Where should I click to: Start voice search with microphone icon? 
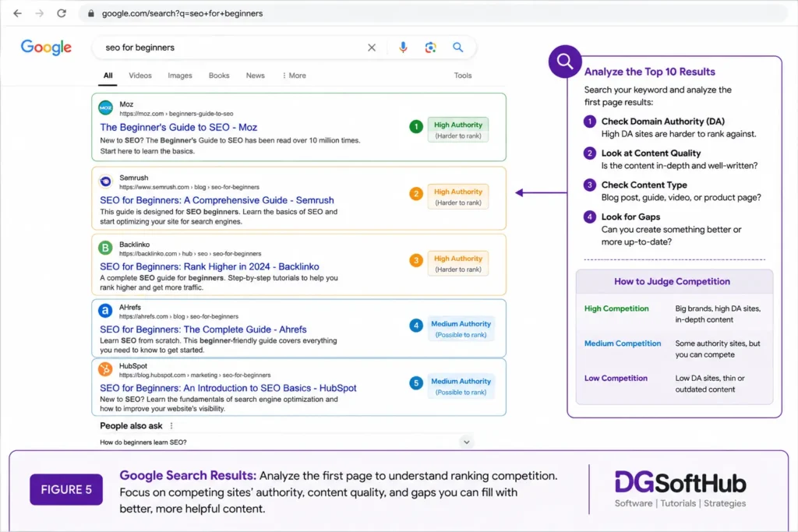click(x=403, y=48)
